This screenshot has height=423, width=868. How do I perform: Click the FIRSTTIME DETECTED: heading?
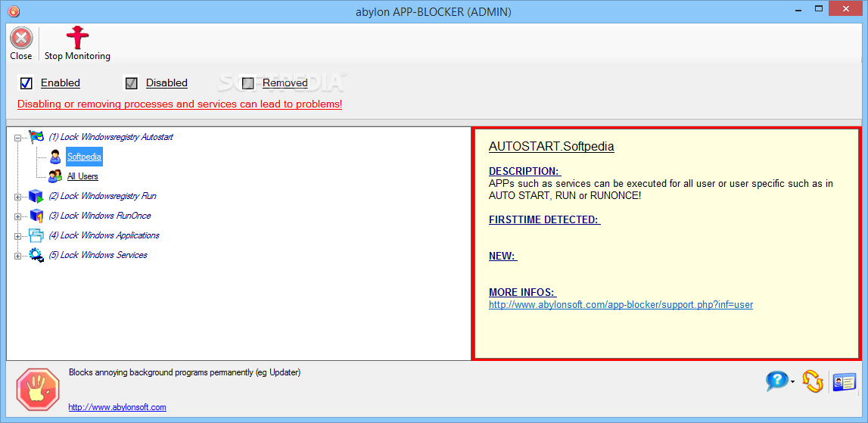coord(545,219)
